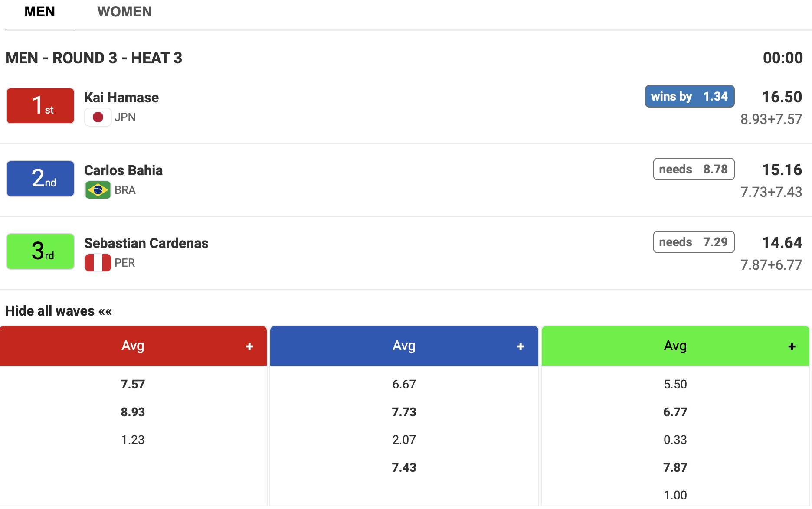Open Kai Hamase's profile name
Screen dimensions: 812x509
coord(121,98)
